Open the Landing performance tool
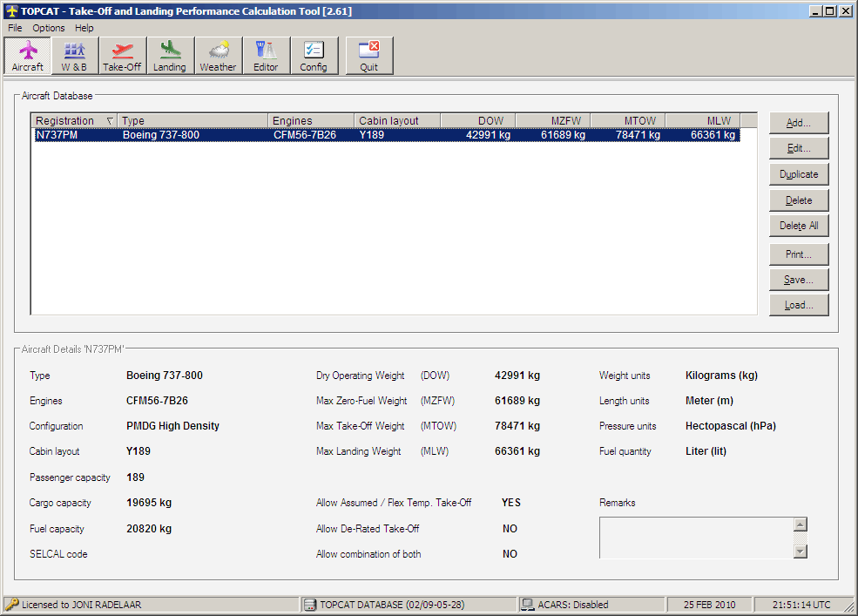This screenshot has height=616, width=858. (170, 55)
